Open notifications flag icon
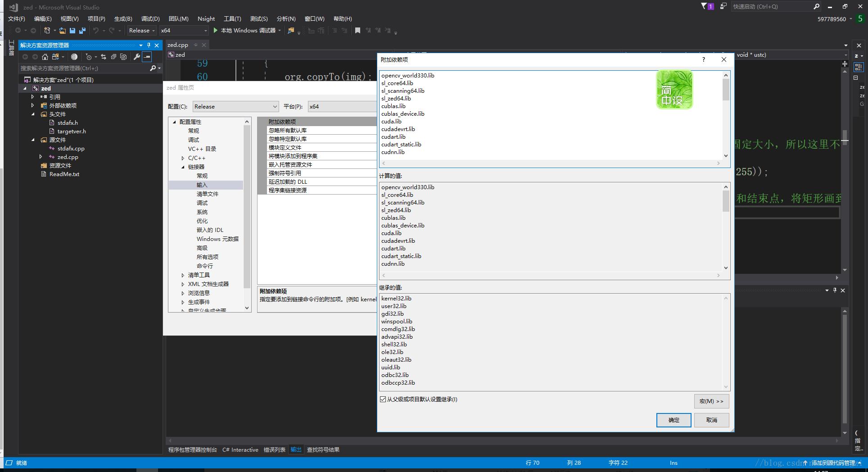Image resolution: width=868 pixels, height=472 pixels. [704, 6]
